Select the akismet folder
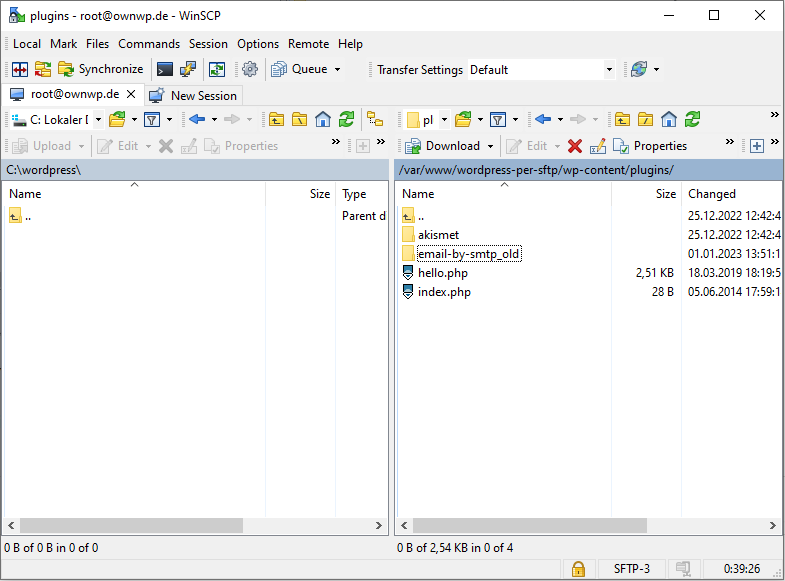This screenshot has height=581, width=785. click(x=439, y=235)
